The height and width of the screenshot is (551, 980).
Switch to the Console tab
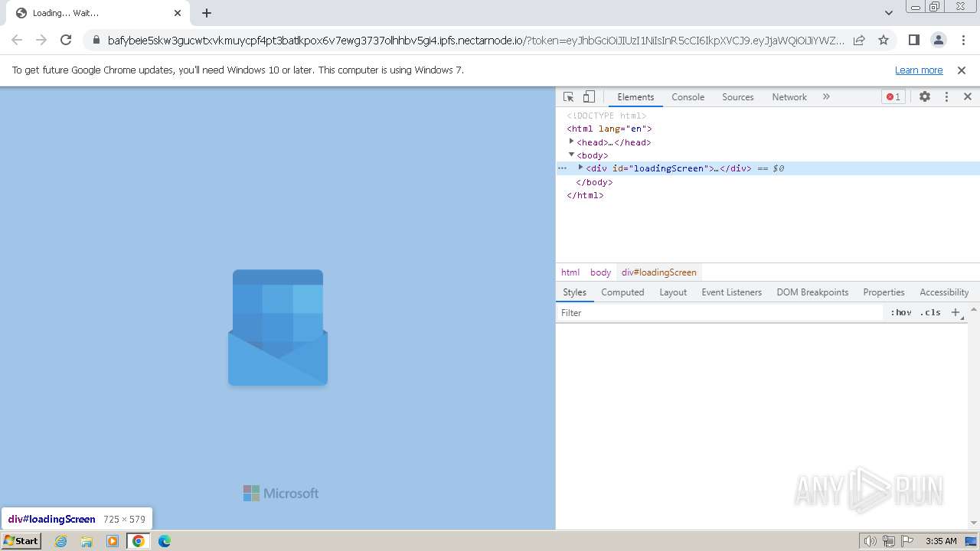click(688, 97)
